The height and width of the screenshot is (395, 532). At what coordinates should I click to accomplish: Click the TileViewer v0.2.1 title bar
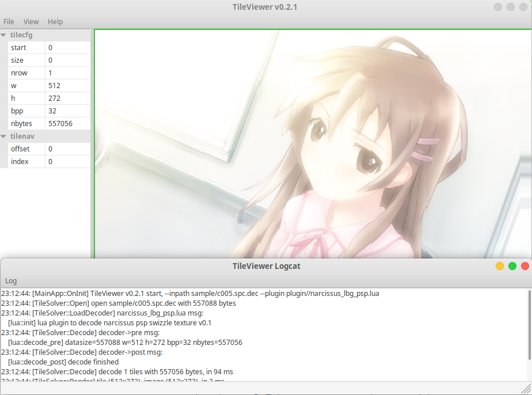(x=265, y=7)
